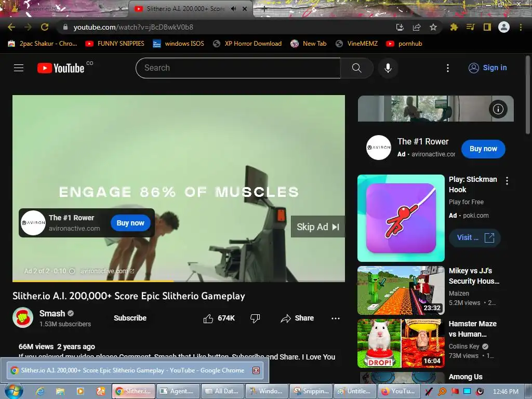Open the avironactive.com link at video bottom
This screenshot has height=399, width=532.
point(107,271)
